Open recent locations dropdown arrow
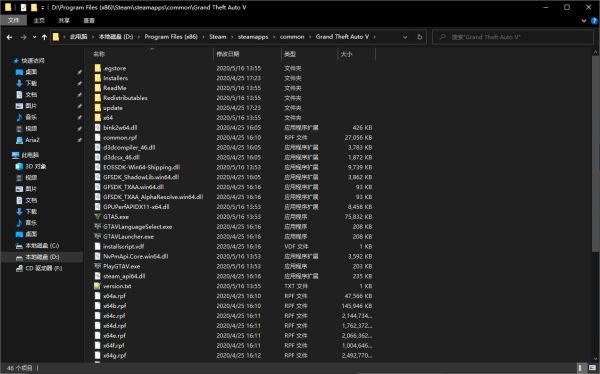This screenshot has height=374, width=600. tap(34, 37)
